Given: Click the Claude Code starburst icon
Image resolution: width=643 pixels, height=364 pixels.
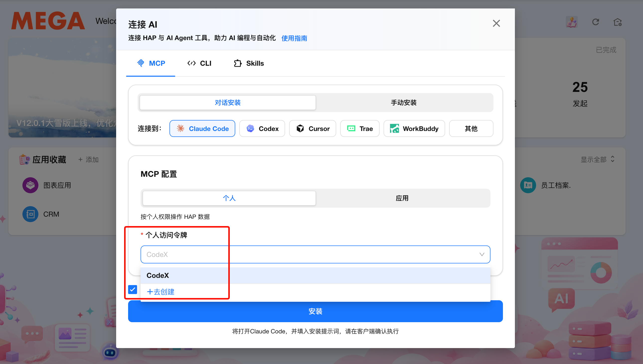Looking at the screenshot, I should tap(180, 128).
